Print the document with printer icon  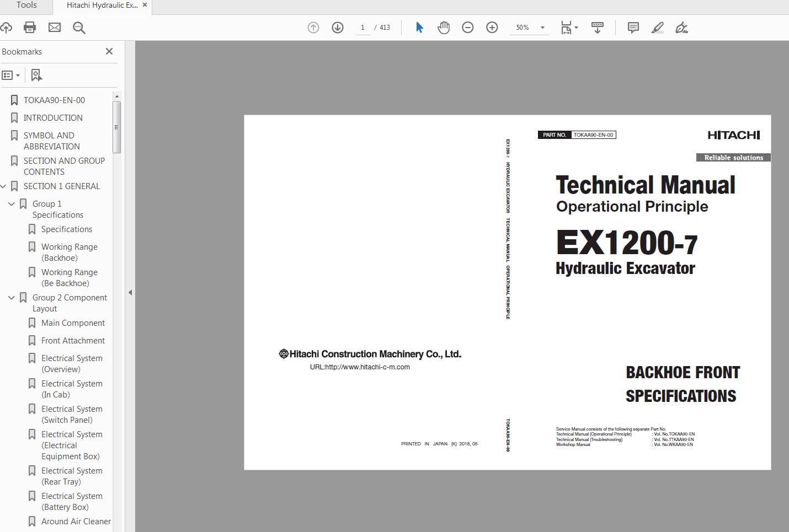[30, 28]
